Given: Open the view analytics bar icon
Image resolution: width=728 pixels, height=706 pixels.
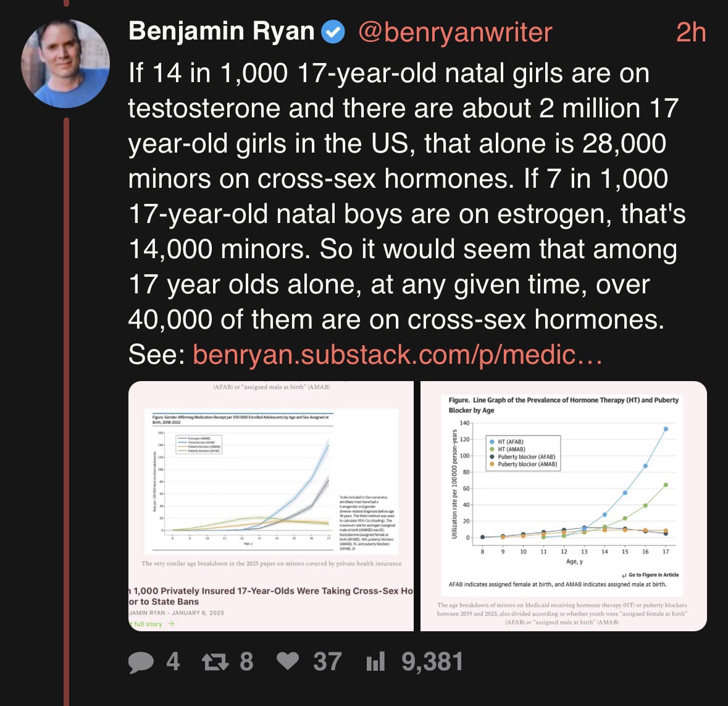Looking at the screenshot, I should point(375,663).
